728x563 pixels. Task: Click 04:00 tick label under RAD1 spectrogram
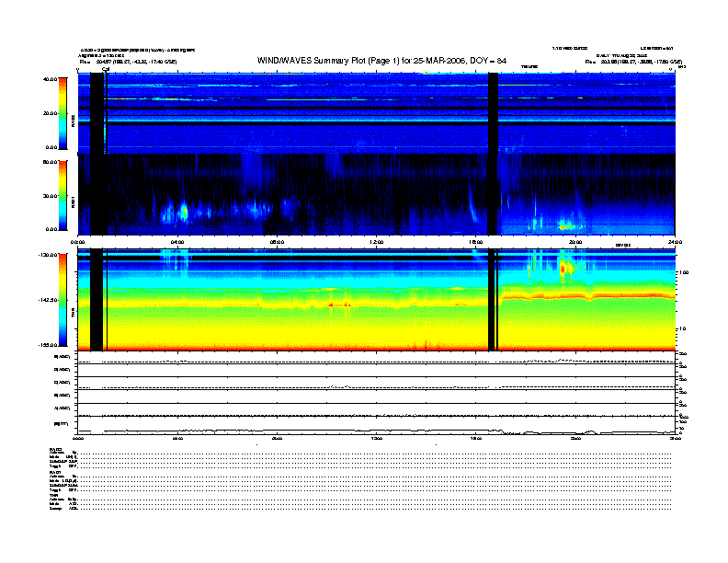pos(177,242)
